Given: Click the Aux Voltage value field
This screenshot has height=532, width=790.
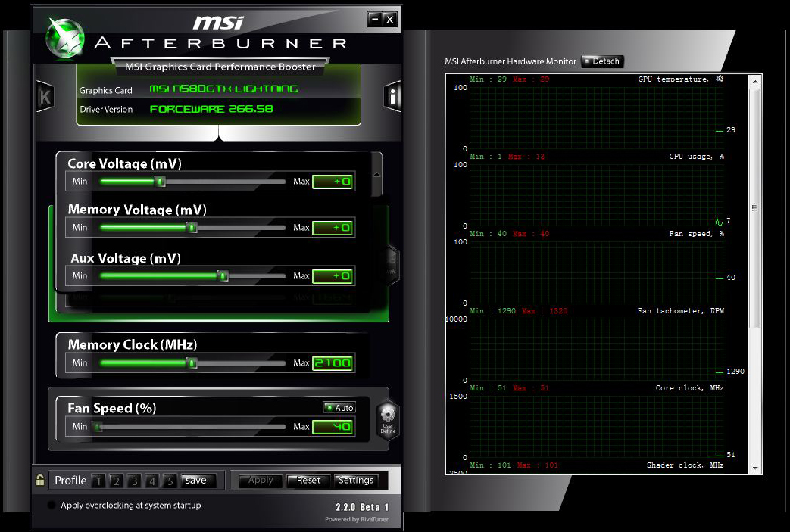Looking at the screenshot, I should (333, 276).
